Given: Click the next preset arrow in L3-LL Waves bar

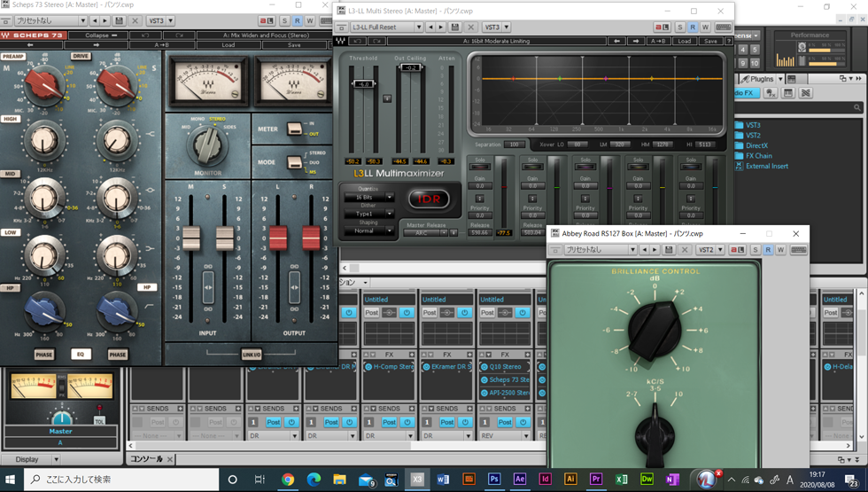Looking at the screenshot, I should pos(636,41).
